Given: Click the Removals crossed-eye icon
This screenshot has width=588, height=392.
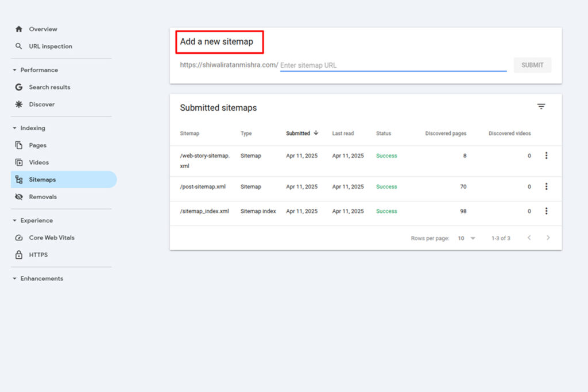Looking at the screenshot, I should click(x=19, y=197).
